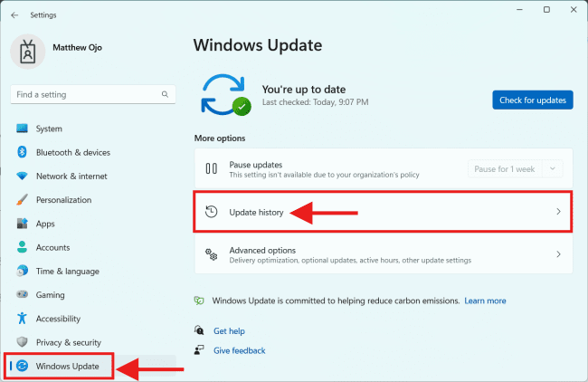Expand Update history using its chevron
The height and width of the screenshot is (382, 588).
click(x=558, y=212)
